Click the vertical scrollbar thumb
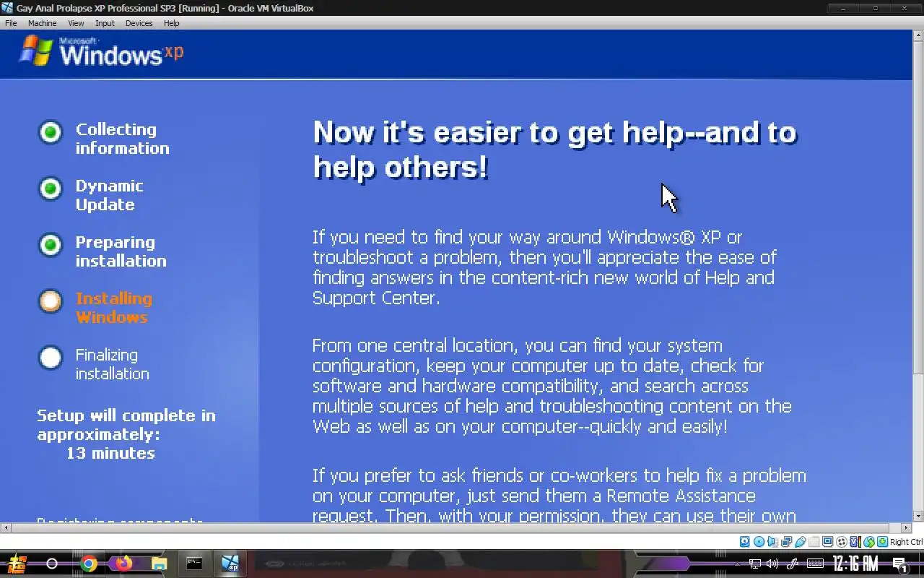The width and height of the screenshot is (924, 578). pos(918,206)
